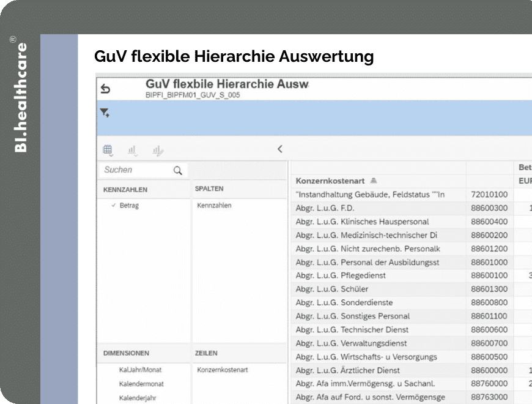Select Kennzahlen under Spalten
532x404 pixels.
pos(214,206)
